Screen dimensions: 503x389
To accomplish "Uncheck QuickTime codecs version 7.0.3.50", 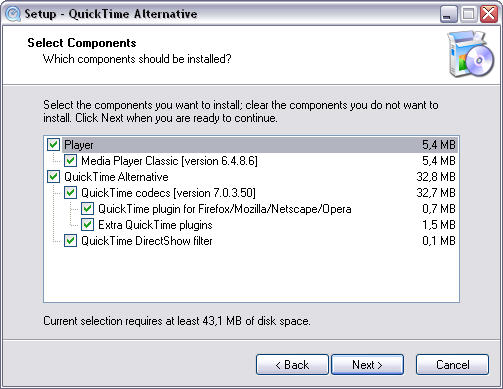I will [70, 193].
